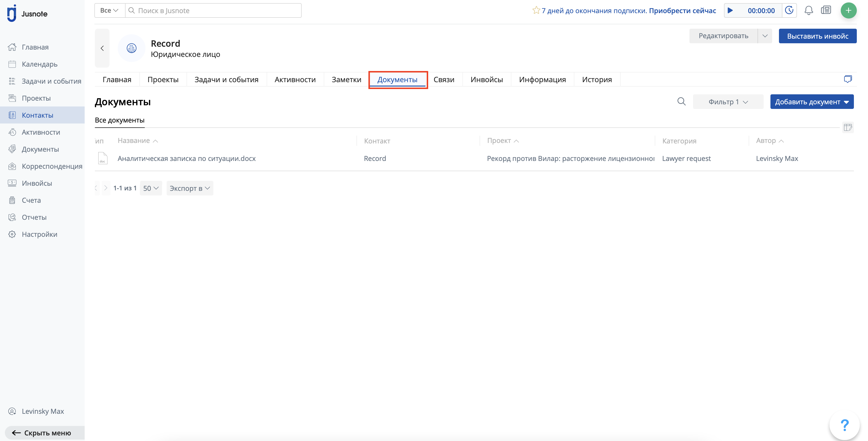Expand the Фильтр 1 dropdown
This screenshot has width=868, height=441.
(728, 102)
